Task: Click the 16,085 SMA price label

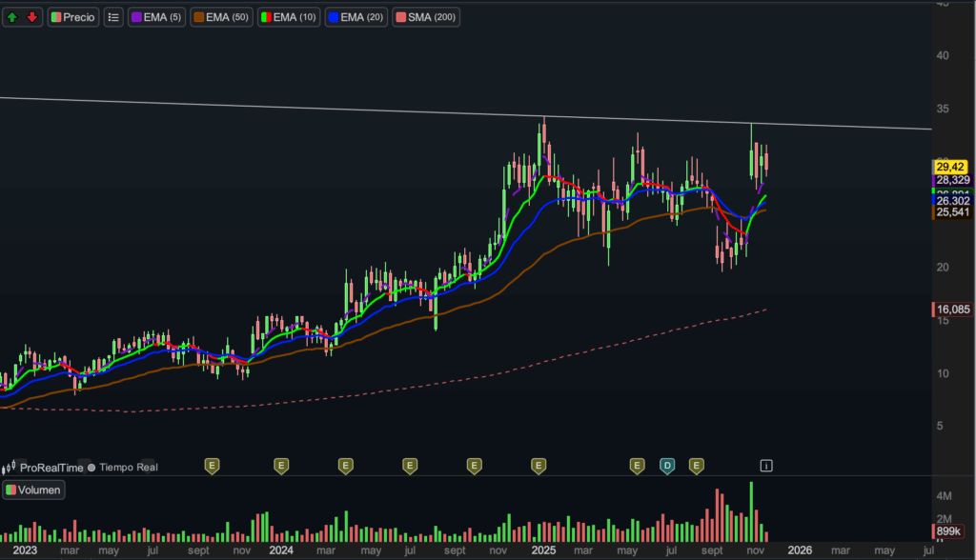Action: point(951,310)
